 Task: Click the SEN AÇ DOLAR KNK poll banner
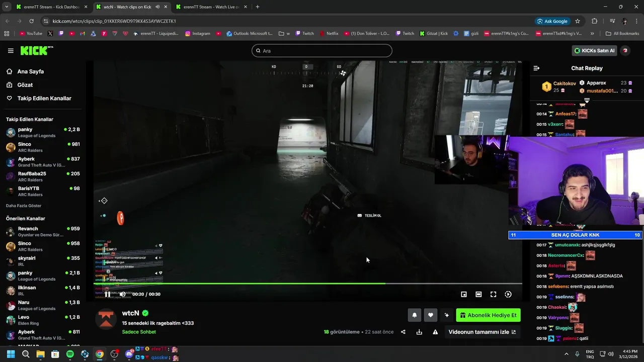(x=575, y=235)
